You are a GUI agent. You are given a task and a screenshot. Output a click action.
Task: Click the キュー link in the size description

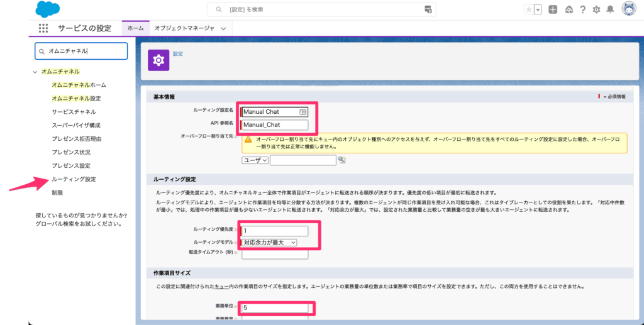point(222,287)
